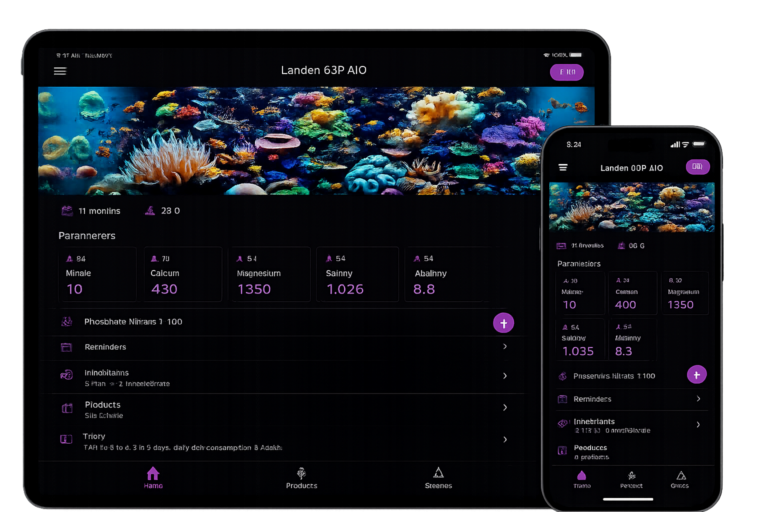Expand the Products row chevron on tablet
The height and width of the screenshot is (512, 768).
click(505, 408)
